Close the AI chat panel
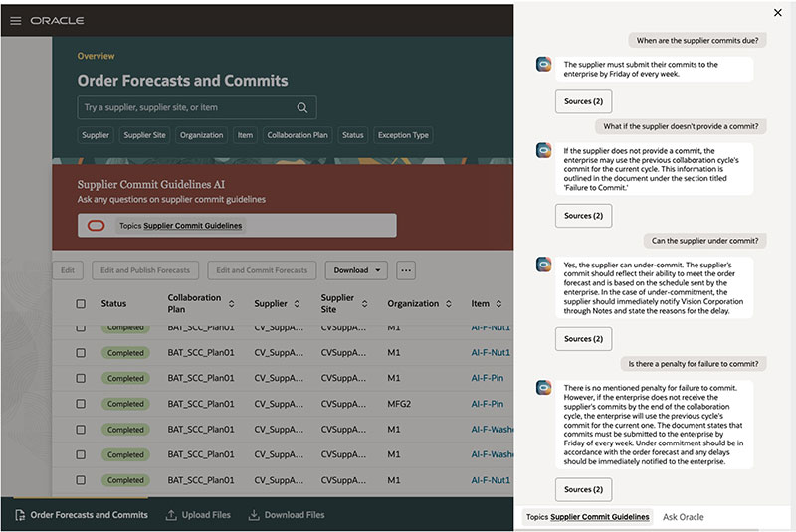This screenshot has width=796, height=532. [777, 13]
